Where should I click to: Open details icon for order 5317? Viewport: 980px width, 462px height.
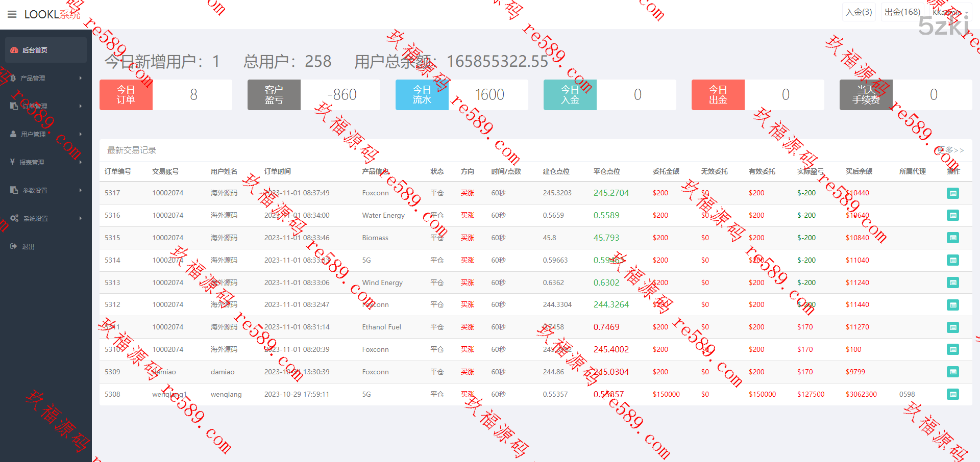pos(952,193)
